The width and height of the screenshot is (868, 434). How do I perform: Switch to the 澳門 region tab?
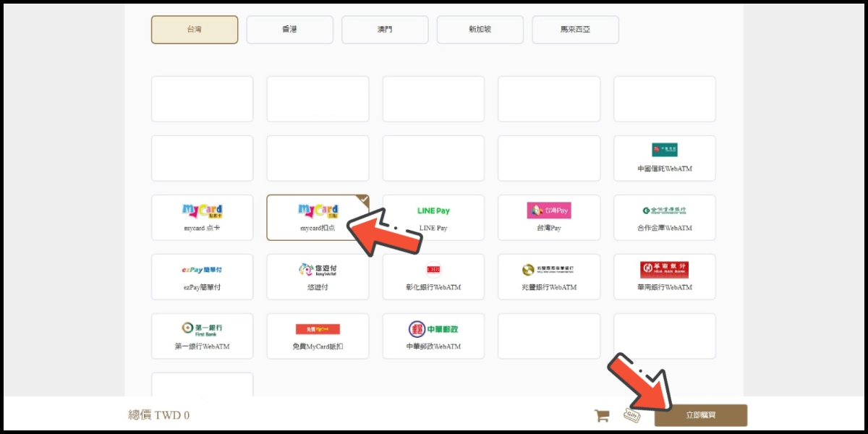coord(385,30)
